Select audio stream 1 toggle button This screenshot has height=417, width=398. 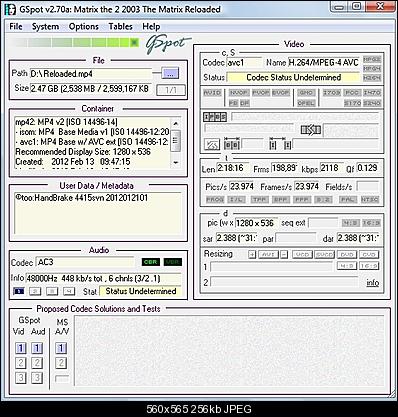point(18,291)
